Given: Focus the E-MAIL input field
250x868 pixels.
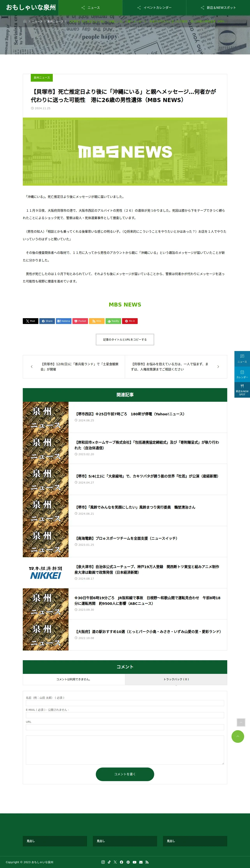Looking at the screenshot, I should (x=125, y=715).
